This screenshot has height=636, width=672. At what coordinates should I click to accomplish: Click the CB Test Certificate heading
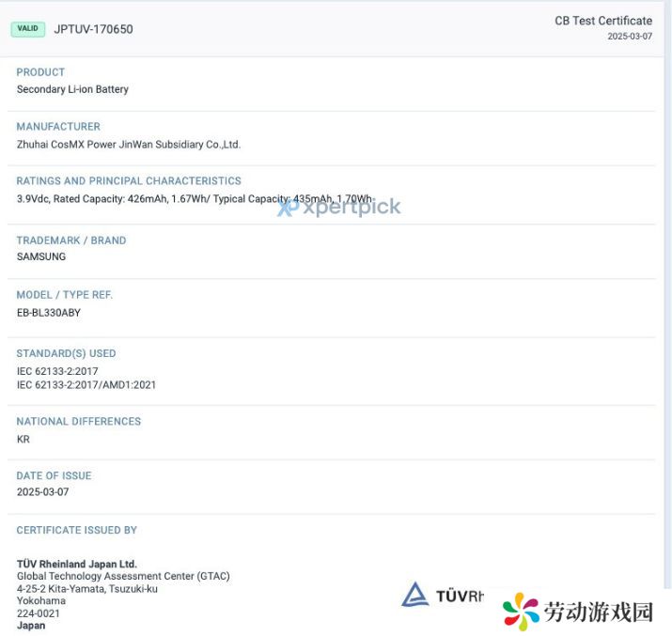coord(603,21)
